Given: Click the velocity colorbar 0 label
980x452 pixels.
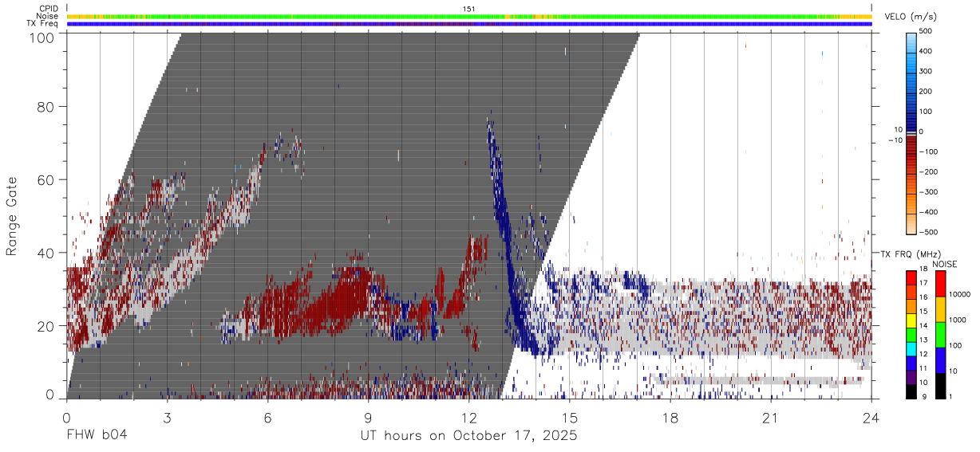Looking at the screenshot, I should tap(923, 132).
